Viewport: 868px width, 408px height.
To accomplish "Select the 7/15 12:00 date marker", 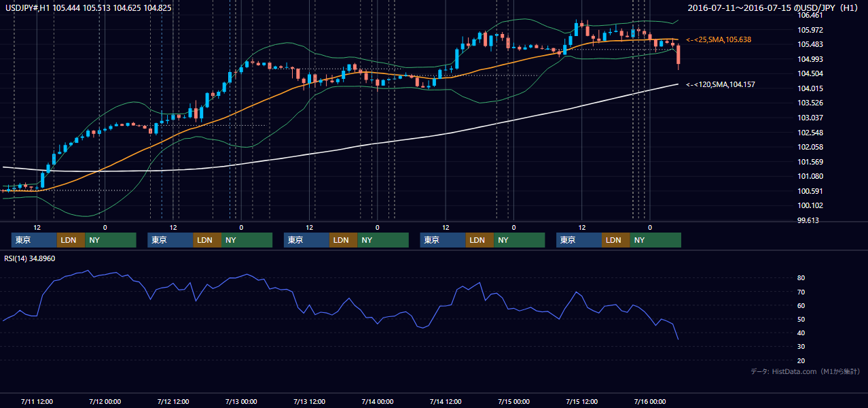I will (581, 401).
